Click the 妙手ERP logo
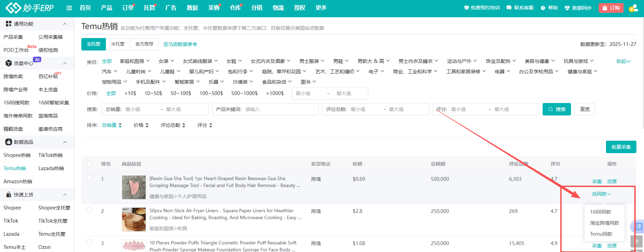644x252 pixels. pyautogui.click(x=30, y=8)
